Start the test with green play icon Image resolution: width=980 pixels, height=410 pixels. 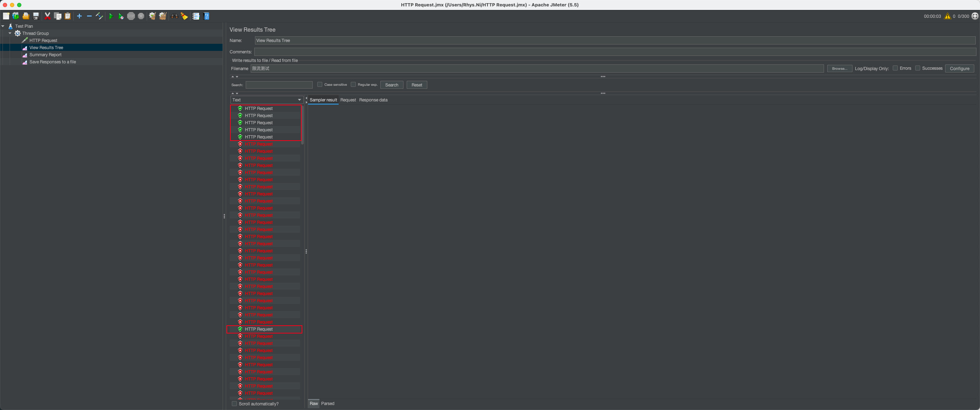click(x=111, y=16)
